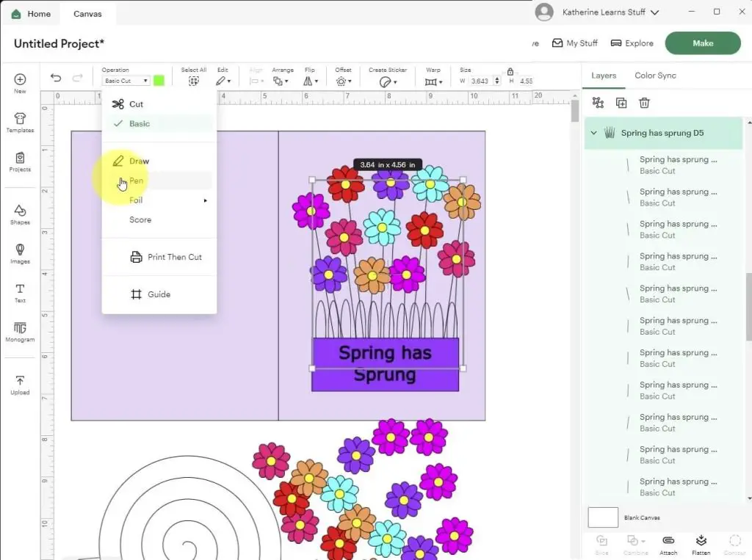
Task: Open Explore
Action: coord(632,43)
